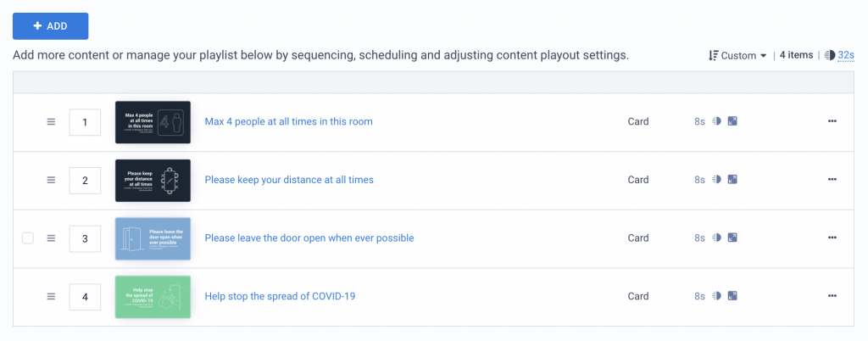The width and height of the screenshot is (868, 341).
Task: Open the more options menu for row 1
Action: click(x=832, y=122)
